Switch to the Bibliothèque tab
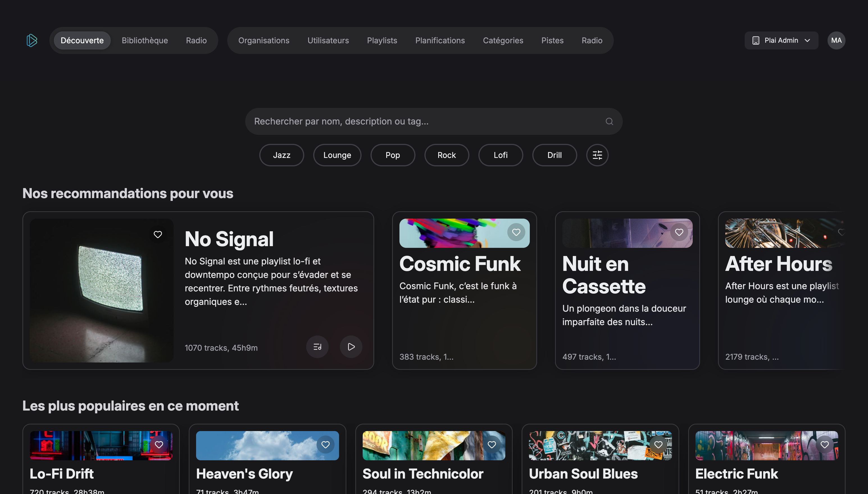The width and height of the screenshot is (868, 494). pos(145,40)
